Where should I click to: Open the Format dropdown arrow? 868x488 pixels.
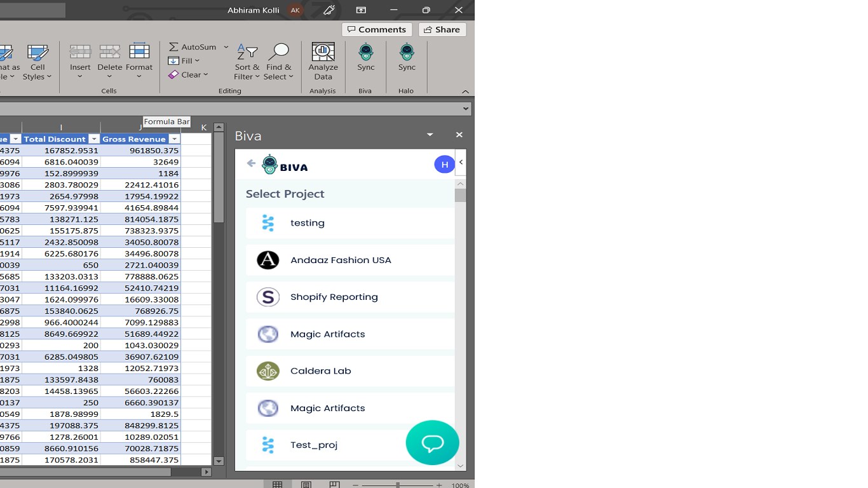pos(139,77)
